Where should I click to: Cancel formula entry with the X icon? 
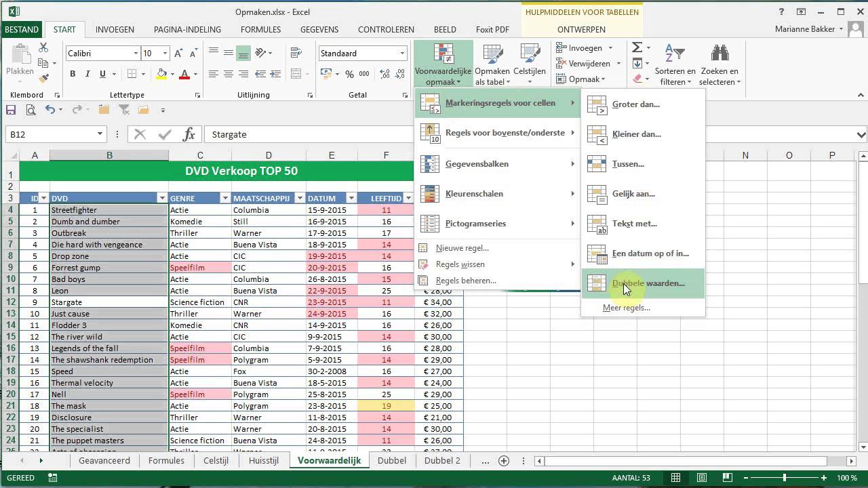click(140, 134)
